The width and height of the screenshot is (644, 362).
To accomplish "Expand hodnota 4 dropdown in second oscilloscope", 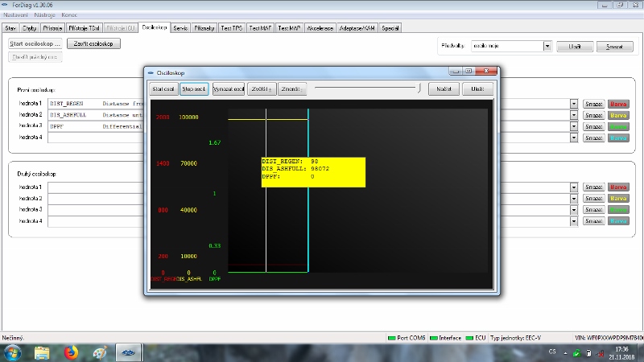I will [574, 220].
